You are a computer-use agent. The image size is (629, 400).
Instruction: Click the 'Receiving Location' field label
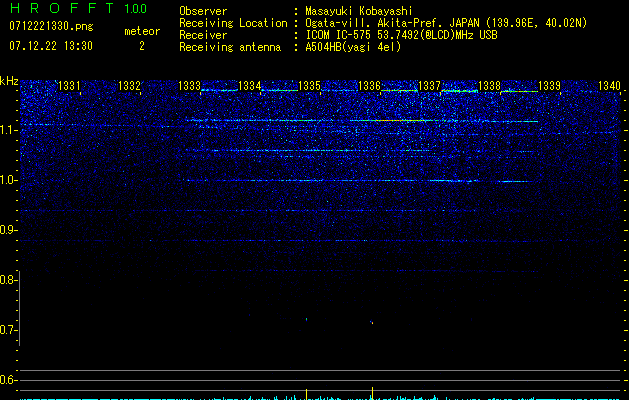pos(233,23)
